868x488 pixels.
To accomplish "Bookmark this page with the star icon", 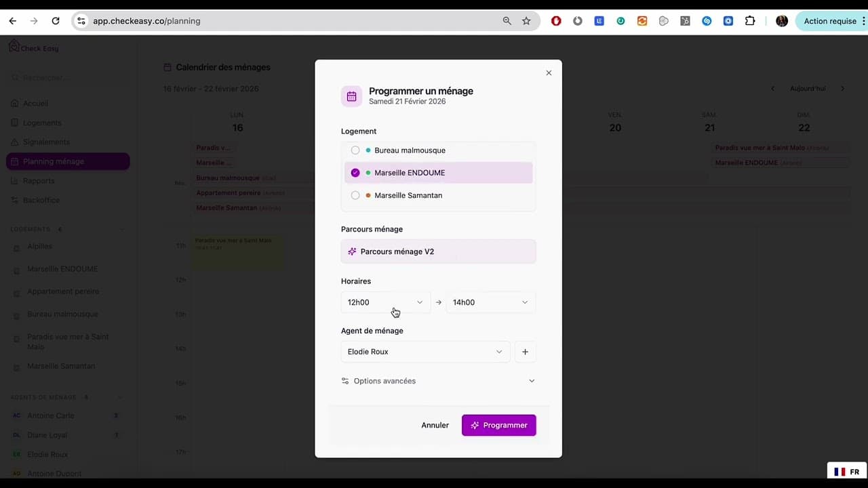I will coord(526,21).
